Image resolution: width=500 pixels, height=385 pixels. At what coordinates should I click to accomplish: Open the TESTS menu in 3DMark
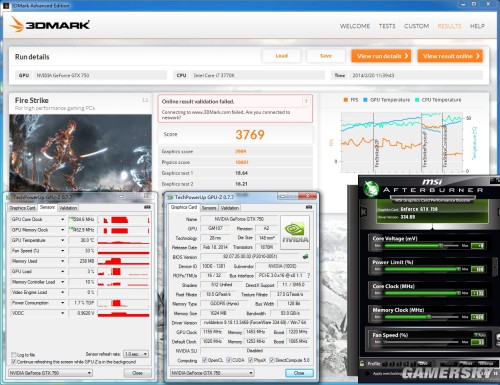click(x=387, y=26)
